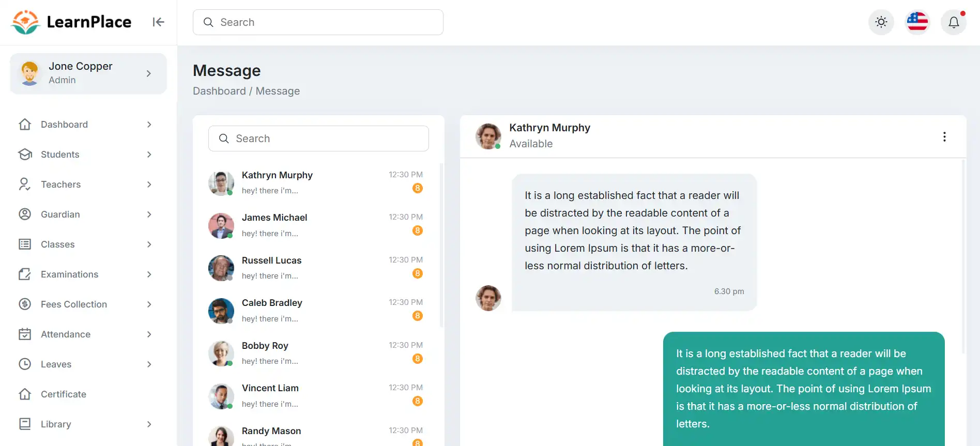Open the Certificate menu item
The height and width of the screenshot is (446, 980).
88,394
